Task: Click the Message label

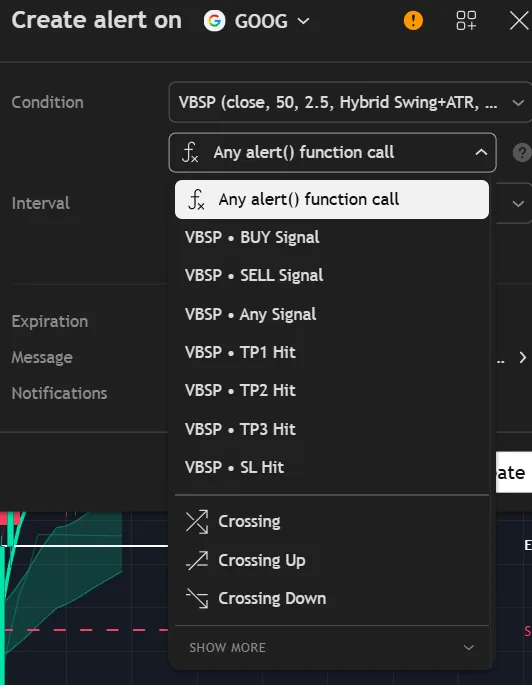Action: 42,357
